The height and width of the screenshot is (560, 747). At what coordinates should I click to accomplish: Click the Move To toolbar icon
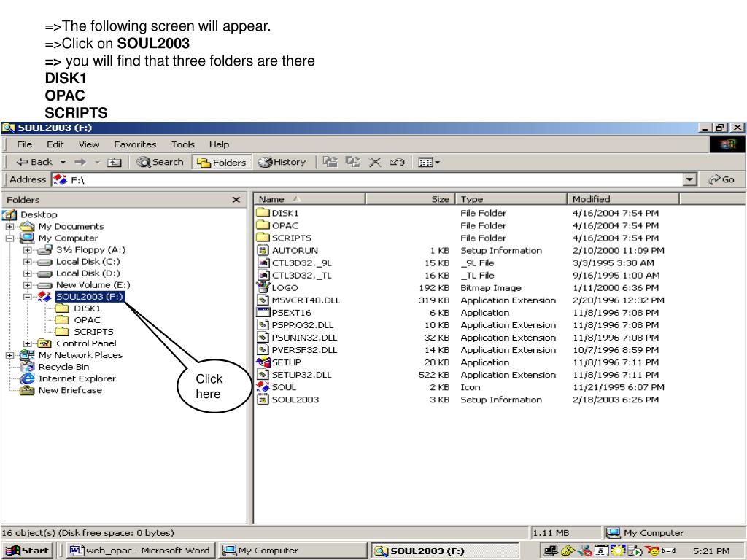click(x=330, y=162)
